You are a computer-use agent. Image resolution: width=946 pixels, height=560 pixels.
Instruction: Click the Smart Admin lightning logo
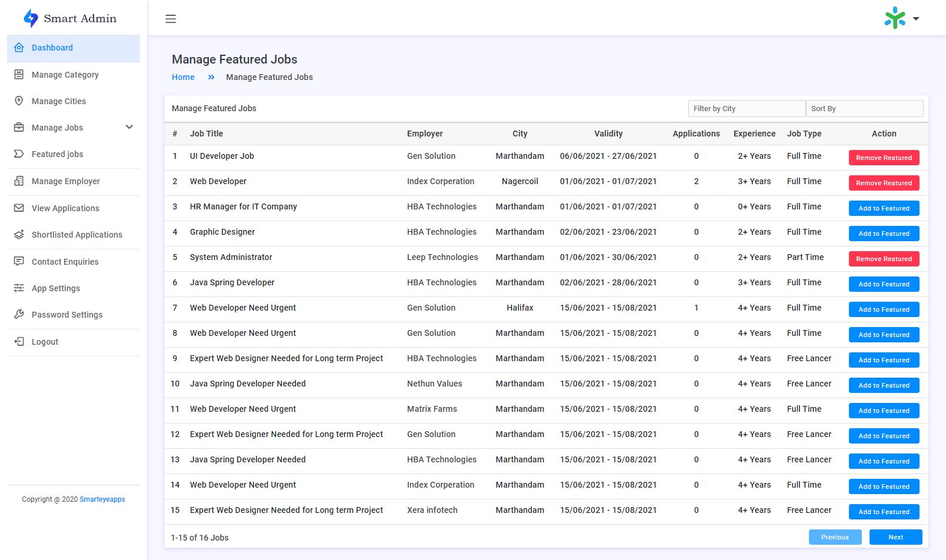coord(31,18)
